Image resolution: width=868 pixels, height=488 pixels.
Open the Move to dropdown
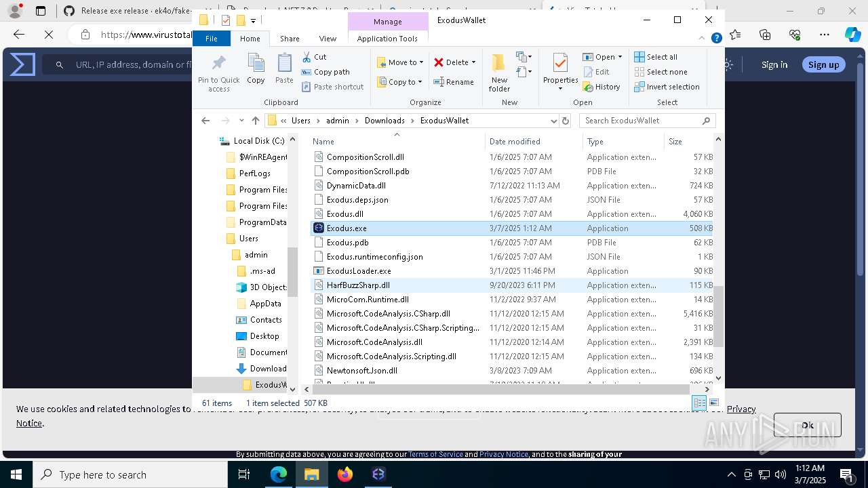pyautogui.click(x=400, y=62)
